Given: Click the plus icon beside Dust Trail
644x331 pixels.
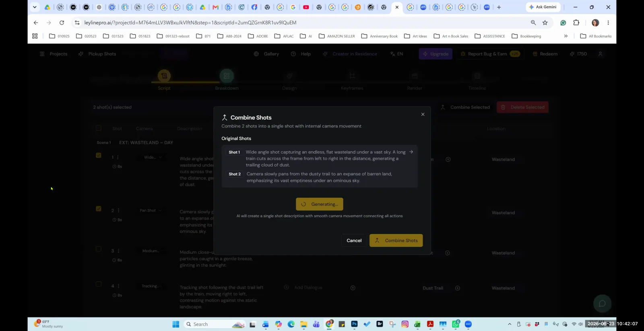Looking at the screenshot, I should pos(457,288).
